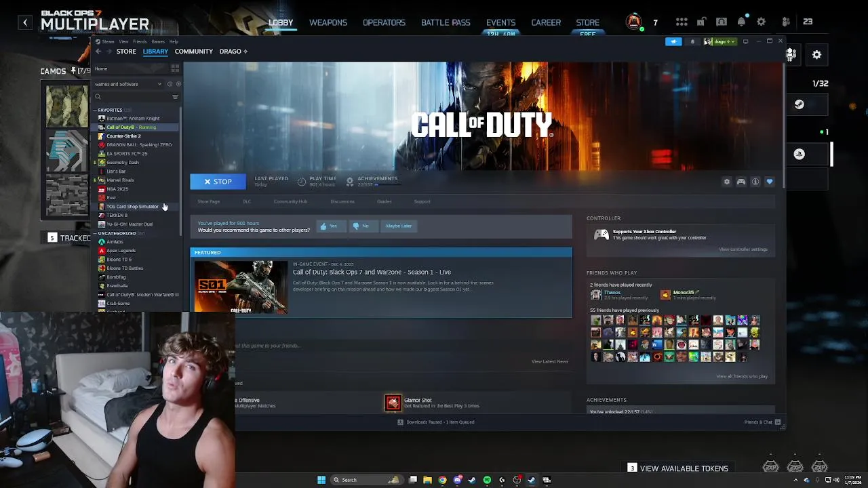Stop the running Call of Duty game
This screenshot has height=488, width=868.
coord(218,182)
